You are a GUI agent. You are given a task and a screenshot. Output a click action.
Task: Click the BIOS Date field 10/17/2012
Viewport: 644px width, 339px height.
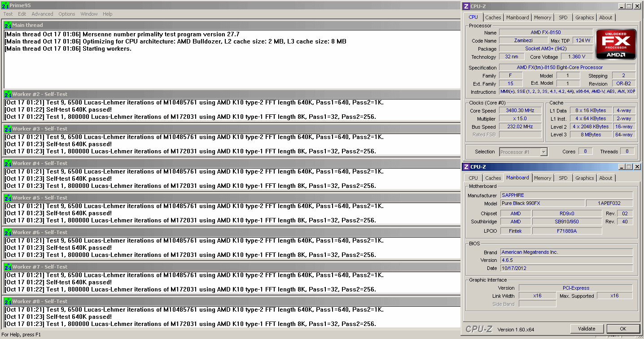click(x=567, y=268)
